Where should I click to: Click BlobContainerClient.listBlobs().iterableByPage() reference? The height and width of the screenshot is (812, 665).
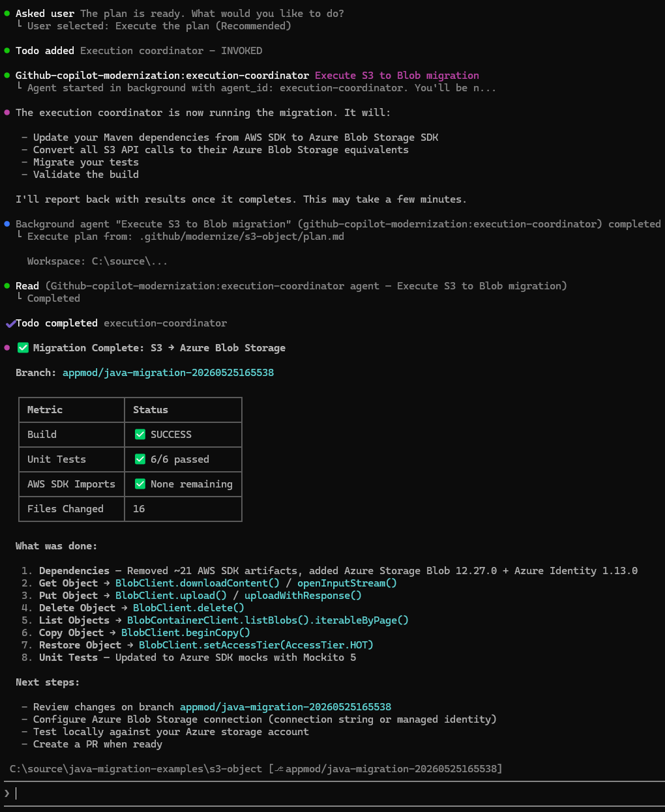pos(268,620)
